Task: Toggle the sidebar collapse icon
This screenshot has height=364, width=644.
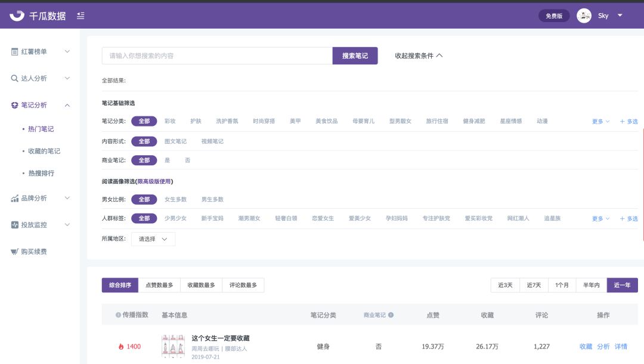Action: pyautogui.click(x=80, y=16)
